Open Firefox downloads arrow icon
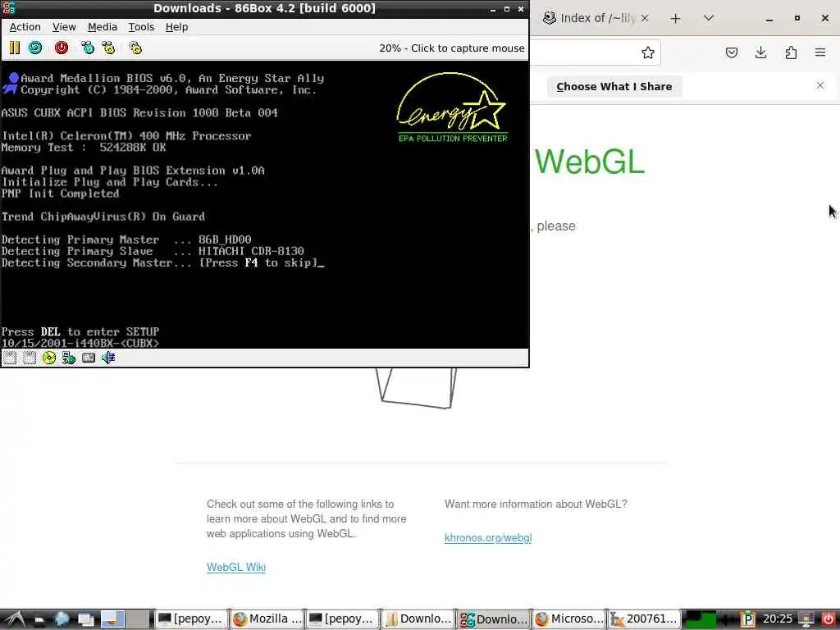840x630 pixels. click(x=760, y=52)
